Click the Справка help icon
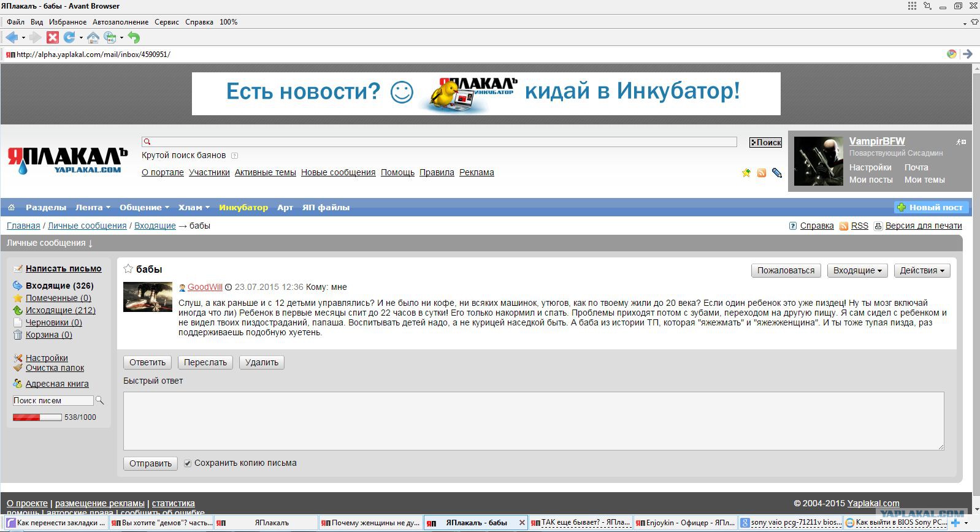This screenshot has width=980, height=532. (x=793, y=226)
